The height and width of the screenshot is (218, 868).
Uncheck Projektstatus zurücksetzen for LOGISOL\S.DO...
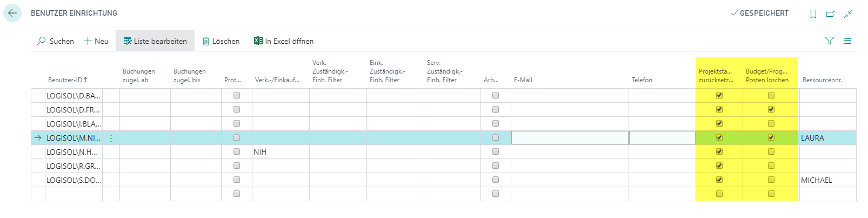pos(719,180)
